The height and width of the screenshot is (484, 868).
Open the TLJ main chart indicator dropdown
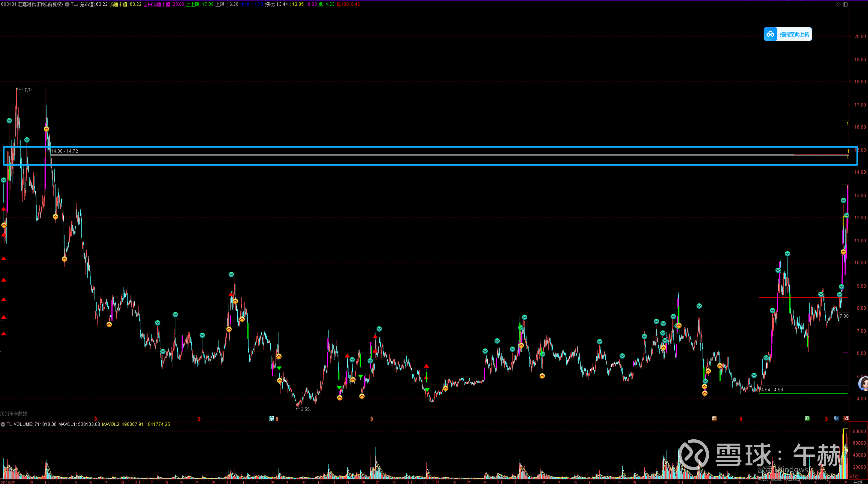67,5
